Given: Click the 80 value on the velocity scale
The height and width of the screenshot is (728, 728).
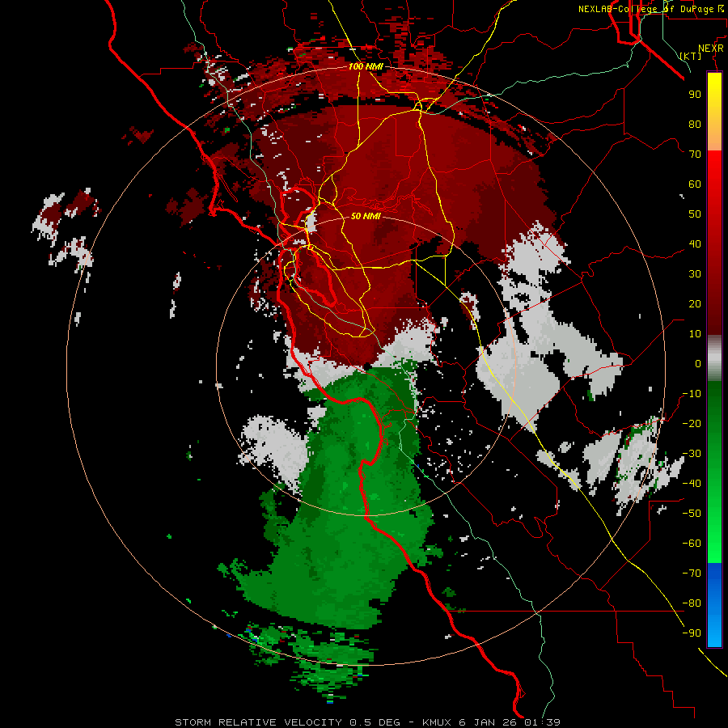Looking at the screenshot, I should coord(695,124).
